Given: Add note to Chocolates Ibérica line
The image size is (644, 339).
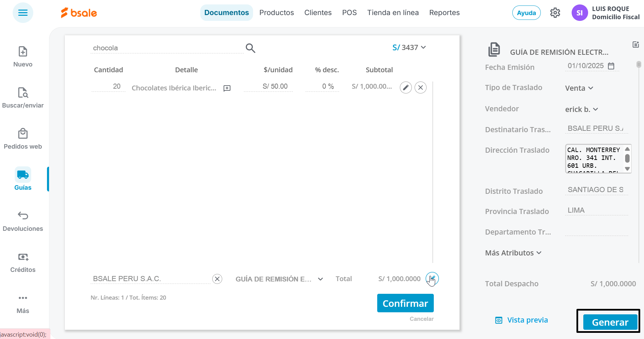Looking at the screenshot, I should coord(227,88).
